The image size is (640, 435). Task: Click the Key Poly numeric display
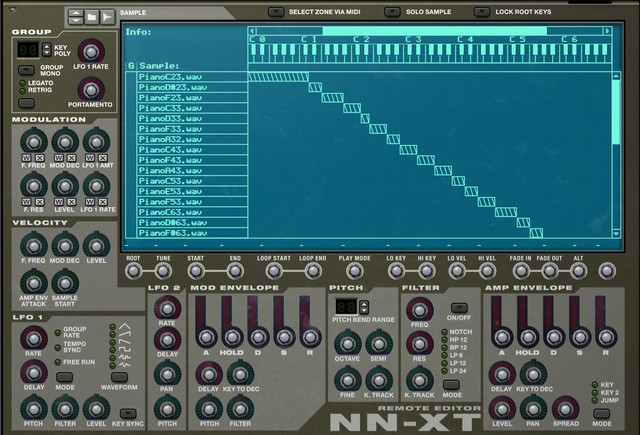[28, 49]
